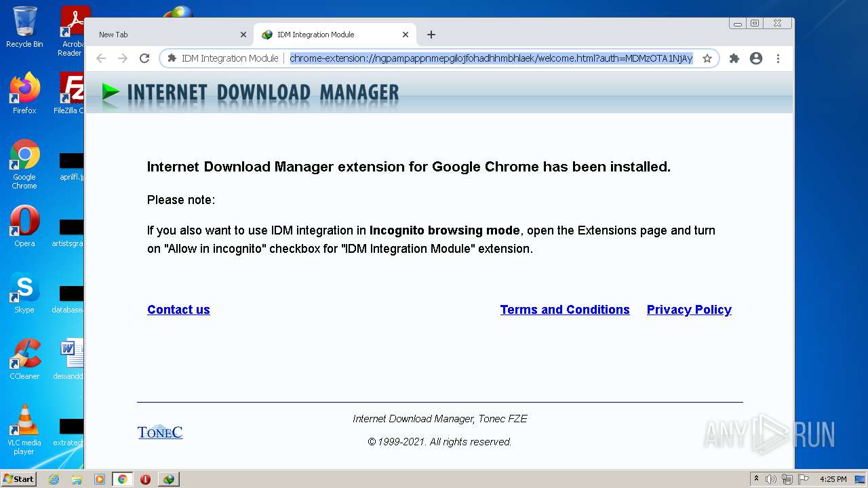This screenshot has width=868, height=488.
Task: Click the Opera taskbar icon
Action: [x=145, y=479]
